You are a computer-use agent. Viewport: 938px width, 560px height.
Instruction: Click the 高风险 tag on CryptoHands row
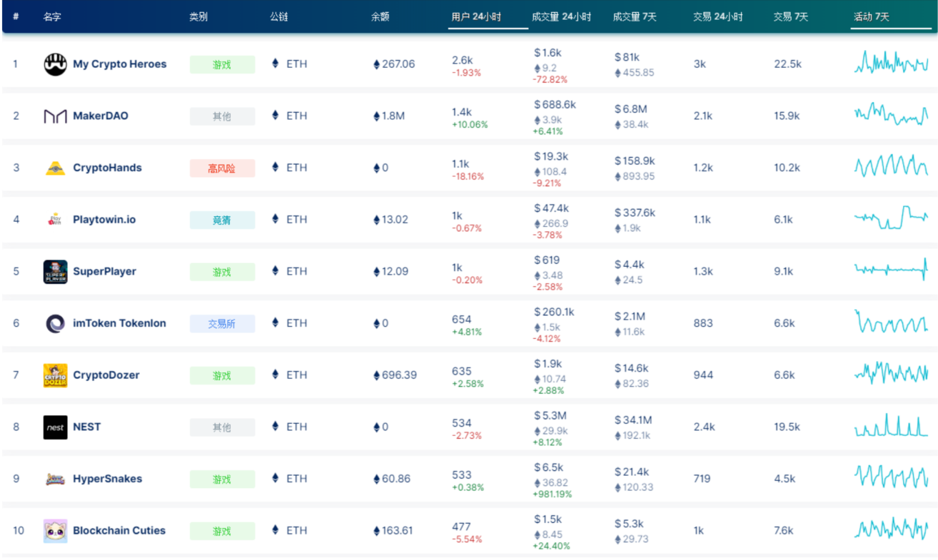pyautogui.click(x=222, y=168)
